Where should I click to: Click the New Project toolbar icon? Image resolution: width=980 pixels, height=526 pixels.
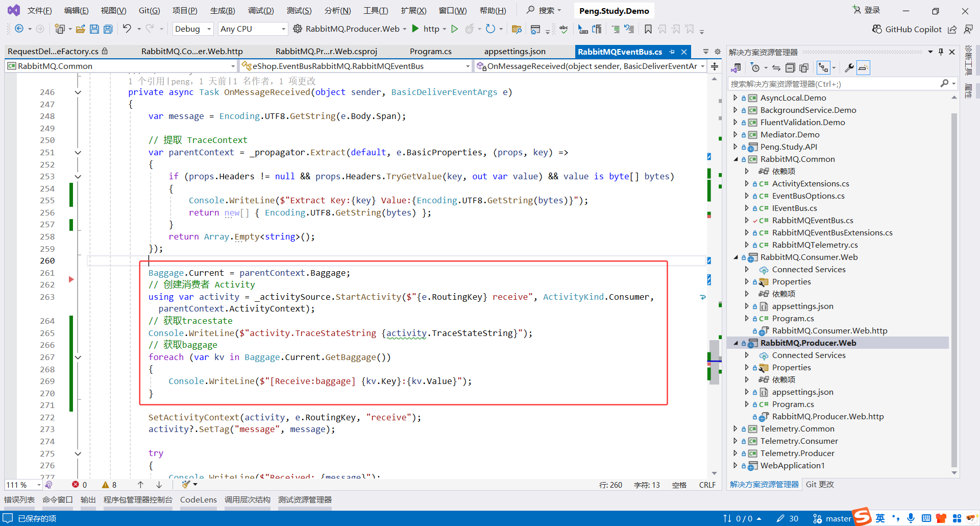[x=60, y=29]
